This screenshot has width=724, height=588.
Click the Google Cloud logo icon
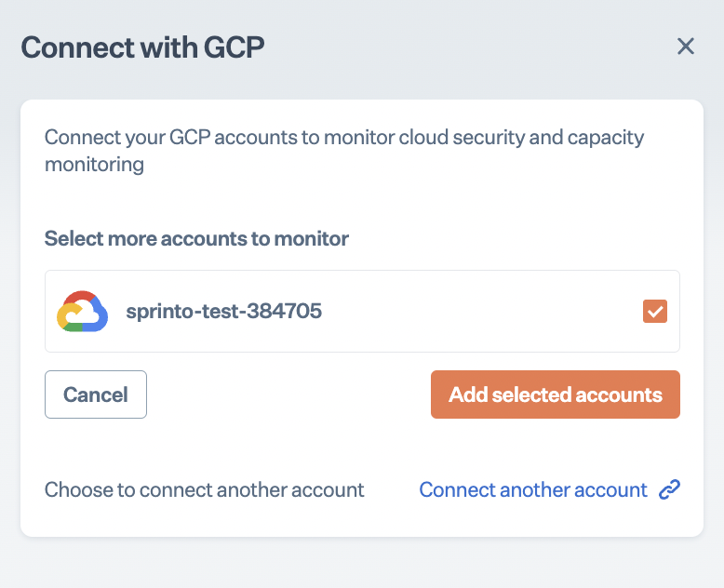(x=83, y=312)
